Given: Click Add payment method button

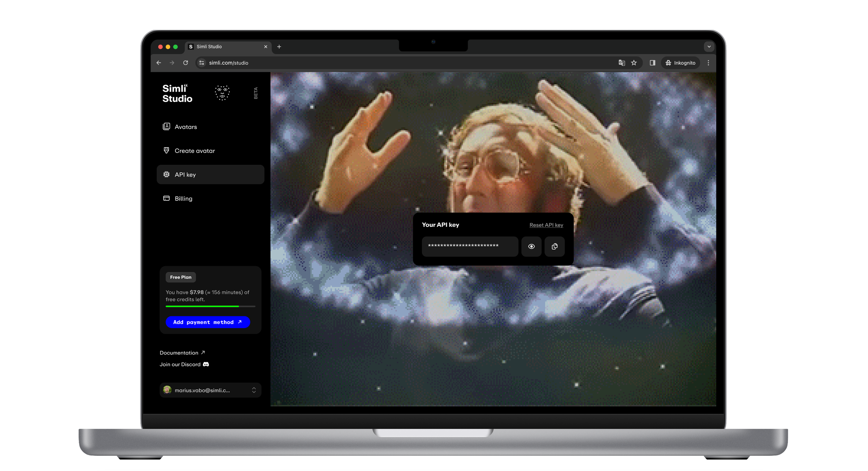Looking at the screenshot, I should (208, 322).
